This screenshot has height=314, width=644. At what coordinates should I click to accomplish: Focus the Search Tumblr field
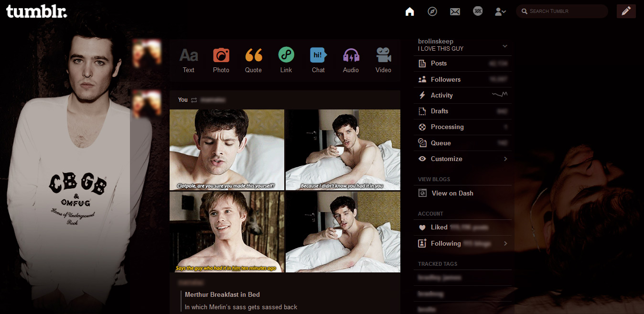[562, 11]
